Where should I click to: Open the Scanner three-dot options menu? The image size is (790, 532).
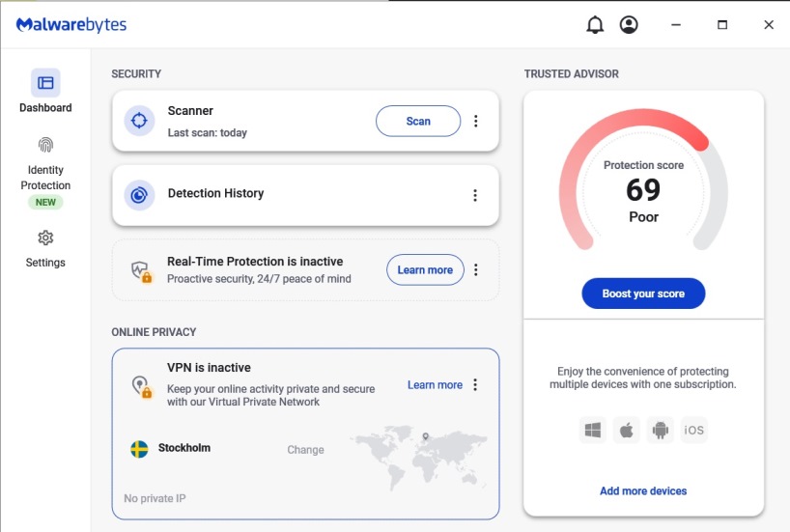[x=475, y=121]
